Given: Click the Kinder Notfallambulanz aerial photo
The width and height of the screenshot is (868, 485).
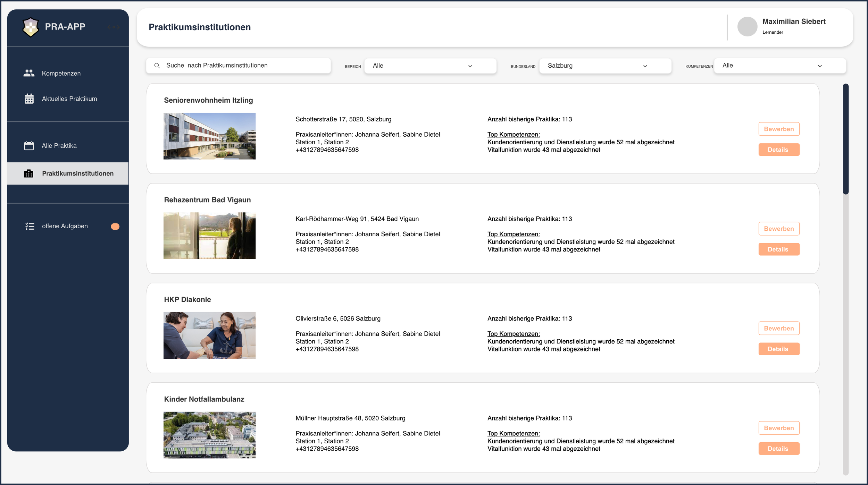Looking at the screenshot, I should tap(209, 435).
